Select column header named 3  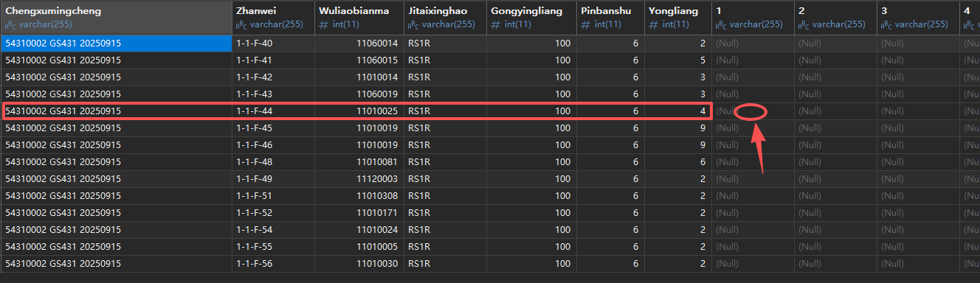coord(918,18)
